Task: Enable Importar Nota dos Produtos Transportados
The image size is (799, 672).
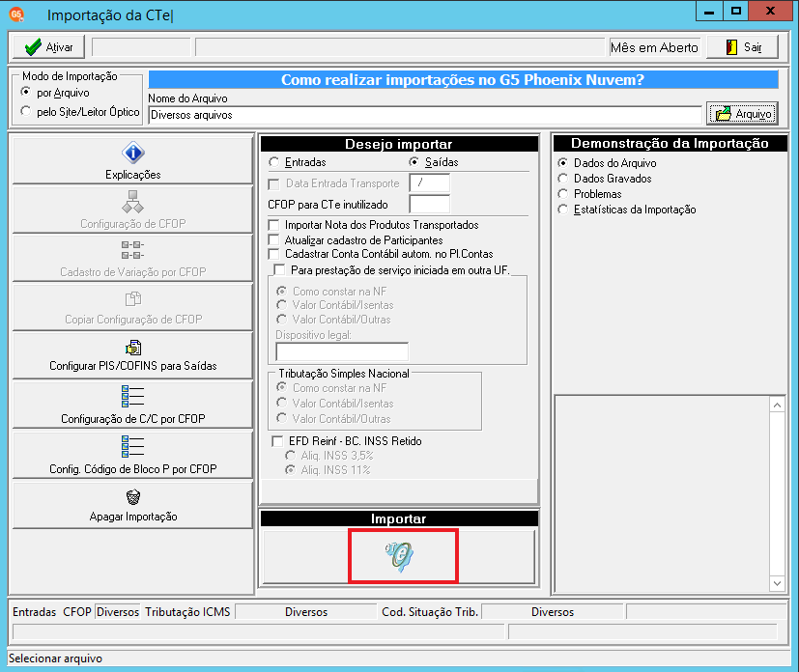Action: pyautogui.click(x=273, y=225)
